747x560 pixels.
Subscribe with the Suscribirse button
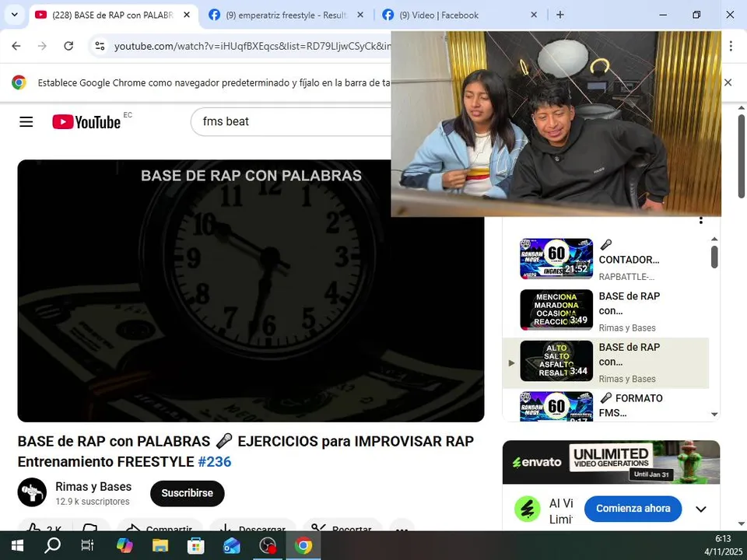[188, 493]
